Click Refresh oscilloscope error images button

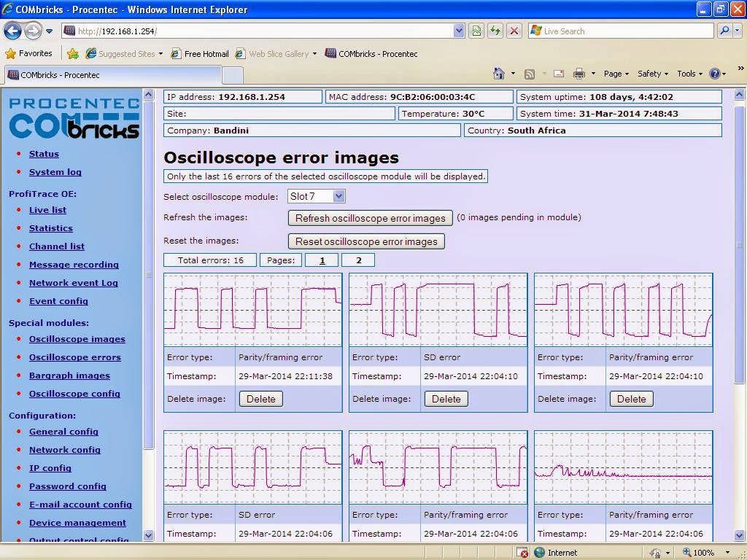click(x=370, y=218)
